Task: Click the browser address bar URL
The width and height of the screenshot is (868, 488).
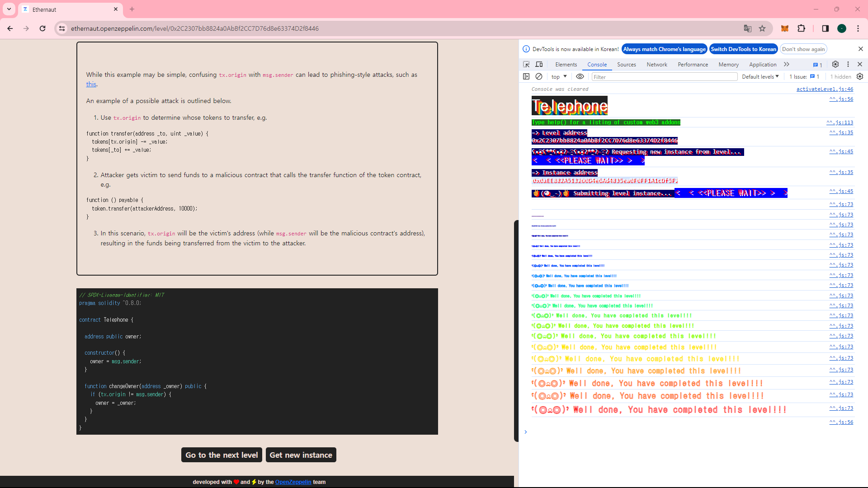Action: click(195, 28)
